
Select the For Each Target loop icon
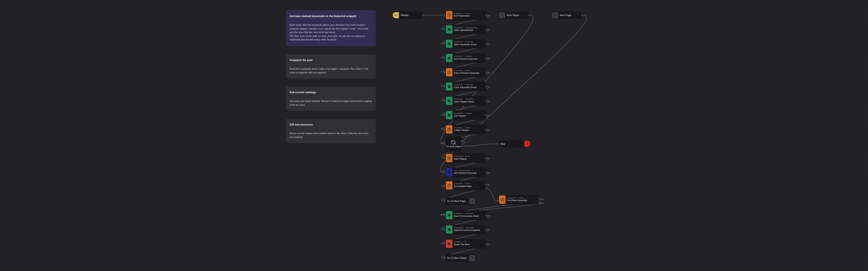pos(453,142)
